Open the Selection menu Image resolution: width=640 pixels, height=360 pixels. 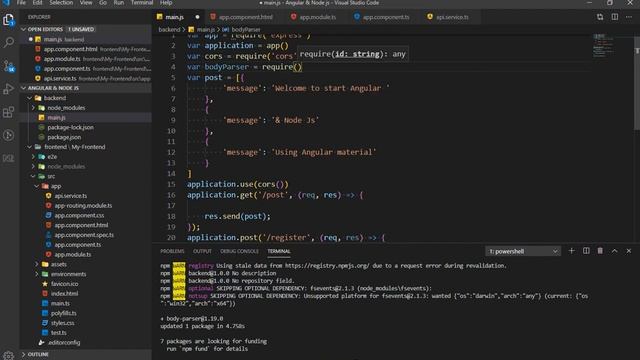pos(61,2)
